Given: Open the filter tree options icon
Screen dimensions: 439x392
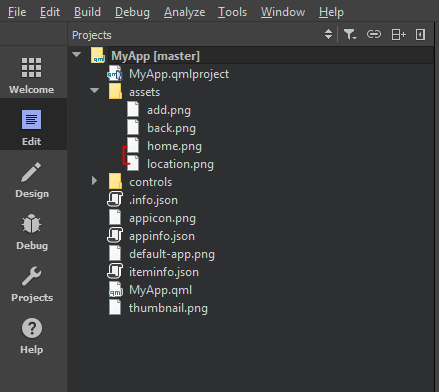Looking at the screenshot, I should 350,34.
